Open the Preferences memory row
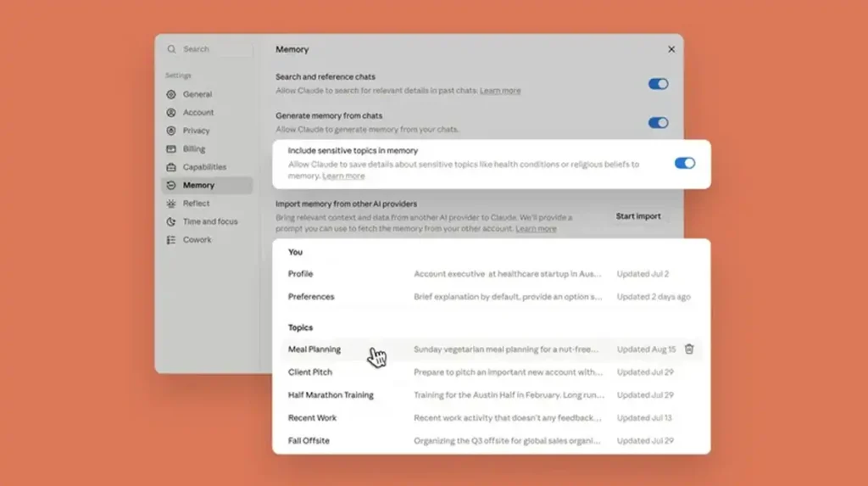Image resolution: width=868 pixels, height=486 pixels. (x=491, y=297)
